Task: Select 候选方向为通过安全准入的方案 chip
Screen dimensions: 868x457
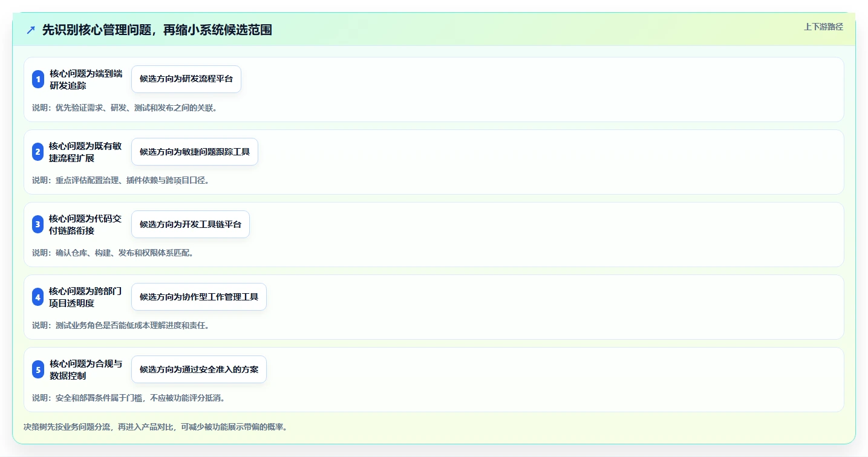Action: (199, 369)
